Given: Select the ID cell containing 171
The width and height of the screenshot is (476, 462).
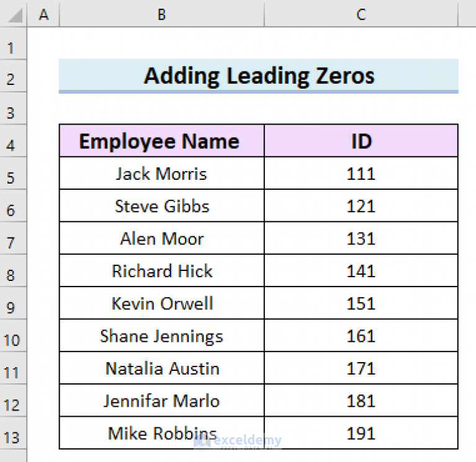Looking at the screenshot, I should (361, 368).
